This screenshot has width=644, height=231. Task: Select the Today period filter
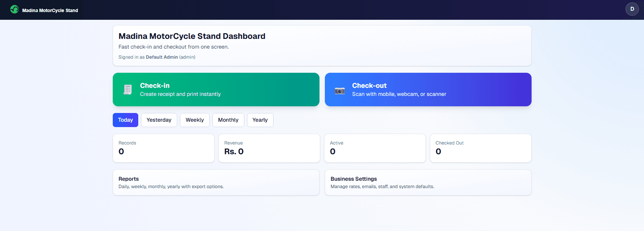tap(125, 120)
